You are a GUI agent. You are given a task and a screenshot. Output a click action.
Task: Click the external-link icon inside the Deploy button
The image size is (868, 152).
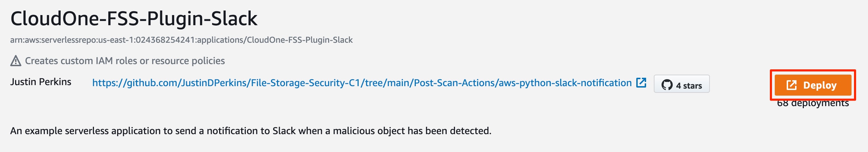(792, 85)
